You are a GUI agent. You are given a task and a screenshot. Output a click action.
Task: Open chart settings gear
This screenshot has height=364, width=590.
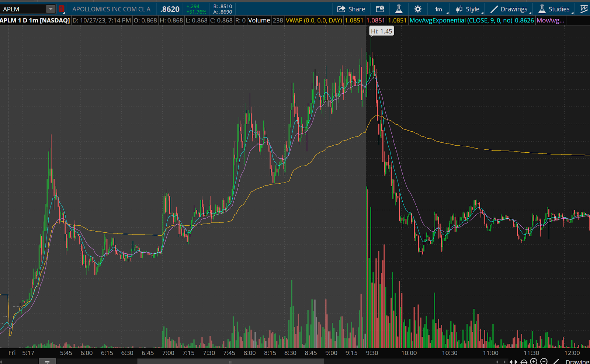pos(418,9)
